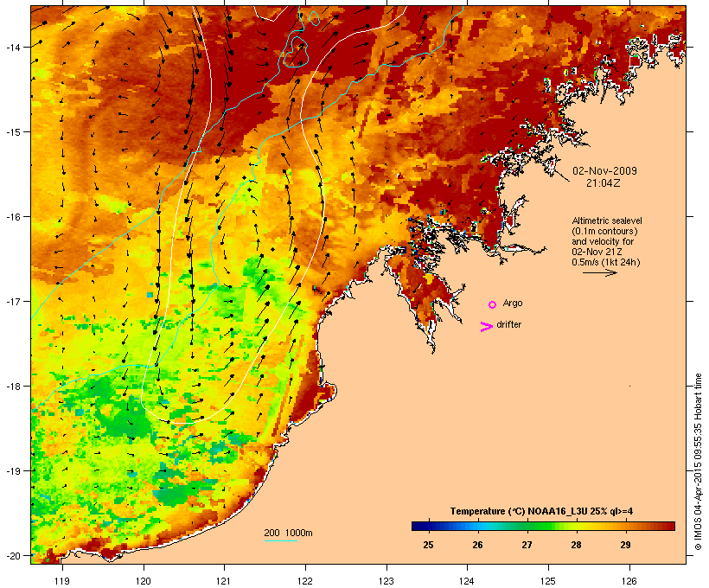Click the latitude axis label -18
The width and height of the screenshot is (709, 588).
(12, 387)
